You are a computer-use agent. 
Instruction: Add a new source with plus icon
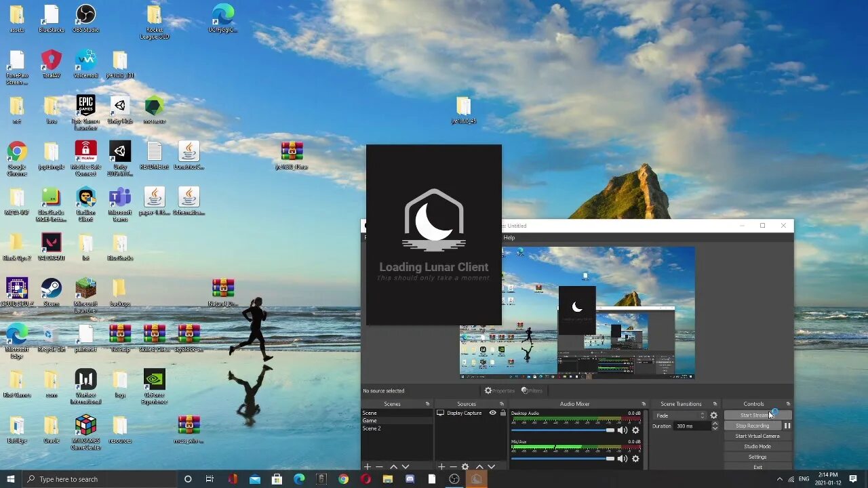pos(441,467)
